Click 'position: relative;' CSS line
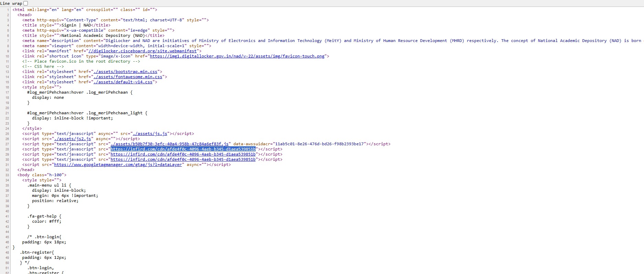Screen dimensions: 644x274 tap(55, 201)
